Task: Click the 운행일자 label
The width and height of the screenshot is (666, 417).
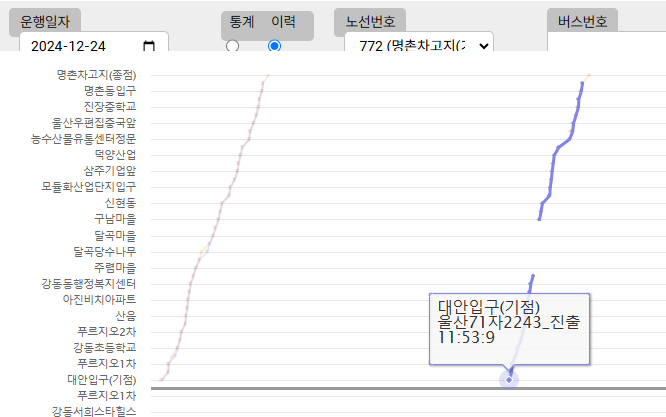Action: (51, 21)
